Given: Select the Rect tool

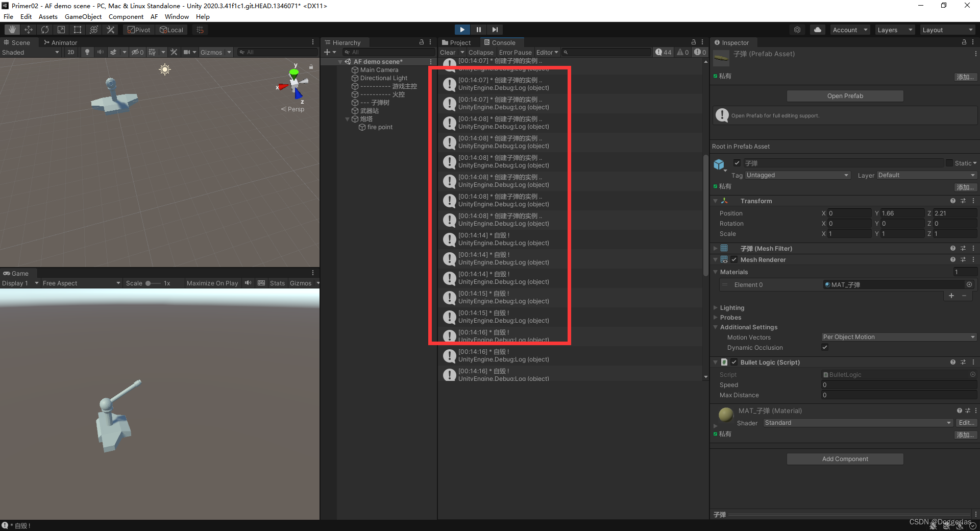Looking at the screenshot, I should pyautogui.click(x=78, y=30).
